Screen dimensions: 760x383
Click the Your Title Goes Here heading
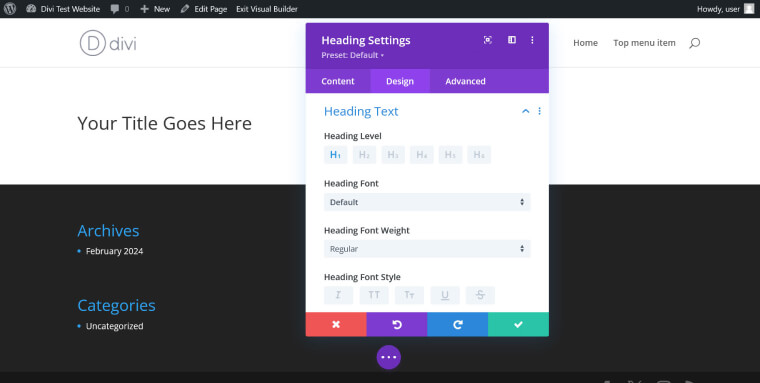(x=164, y=123)
